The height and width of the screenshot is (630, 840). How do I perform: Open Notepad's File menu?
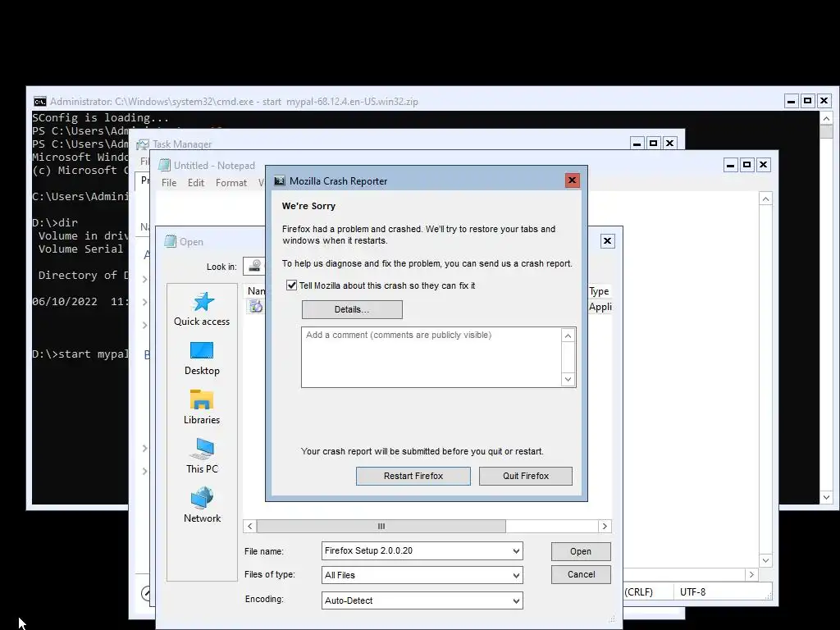pyautogui.click(x=169, y=183)
